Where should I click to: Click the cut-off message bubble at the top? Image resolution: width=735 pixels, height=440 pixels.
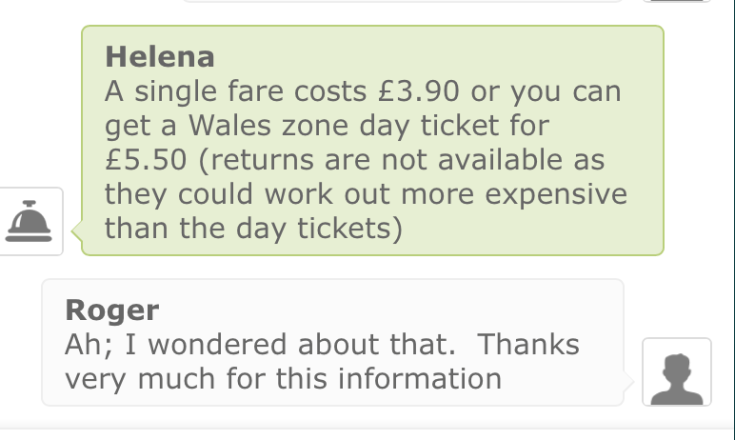[400, 3]
